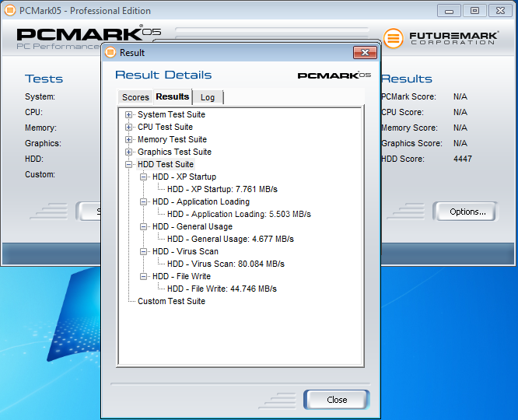
Task: Select 'HDD - Virus Scan: 80.084 MB/s'
Action: click(x=226, y=264)
